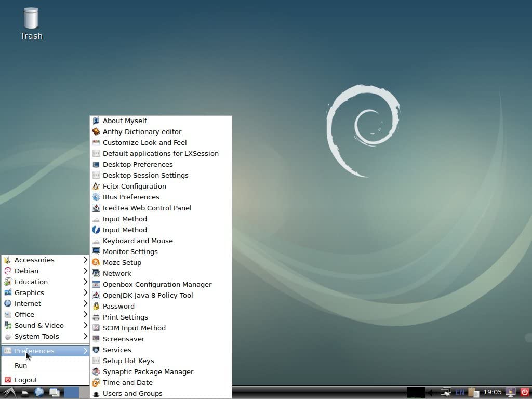Click the Synaptic Package Manager icon
This screenshot has height=399, width=532.
tap(96, 371)
